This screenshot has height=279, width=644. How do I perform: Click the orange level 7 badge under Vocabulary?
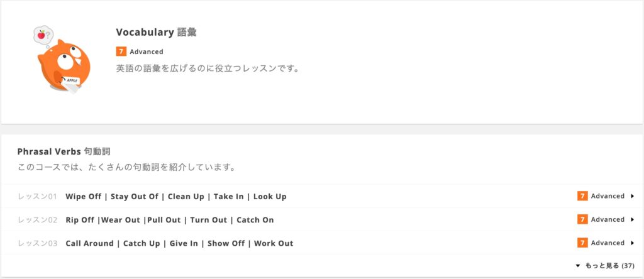coord(121,52)
